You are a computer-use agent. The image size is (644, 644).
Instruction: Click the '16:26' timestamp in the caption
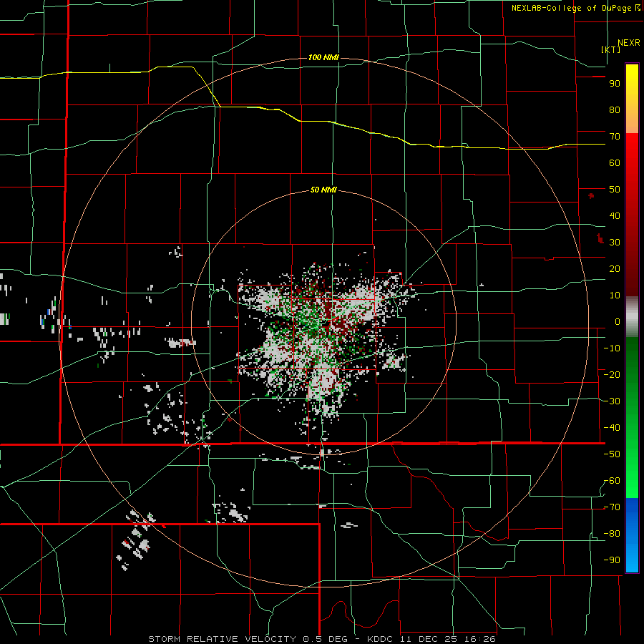click(479, 639)
